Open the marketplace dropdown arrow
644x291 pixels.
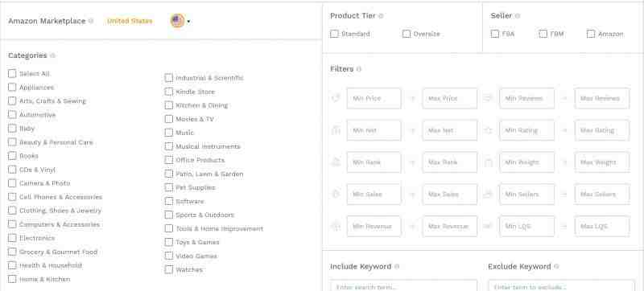tap(188, 22)
